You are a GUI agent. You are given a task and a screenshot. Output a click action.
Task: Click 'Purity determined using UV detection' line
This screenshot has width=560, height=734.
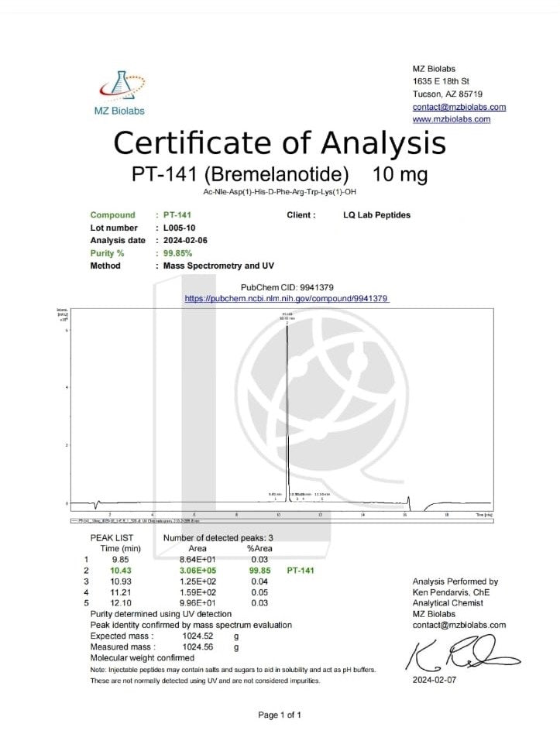161,614
